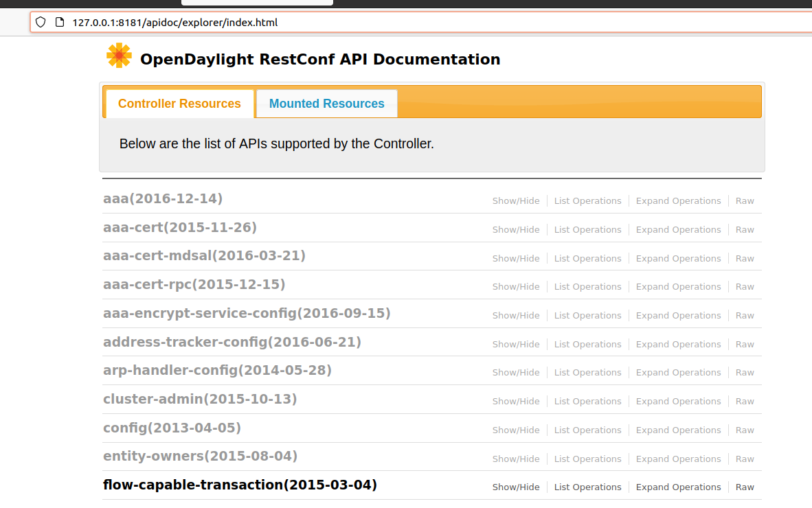The image size is (812, 508).
Task: Expand Operations for aaa-cert(2015-11-26)
Action: [679, 230]
